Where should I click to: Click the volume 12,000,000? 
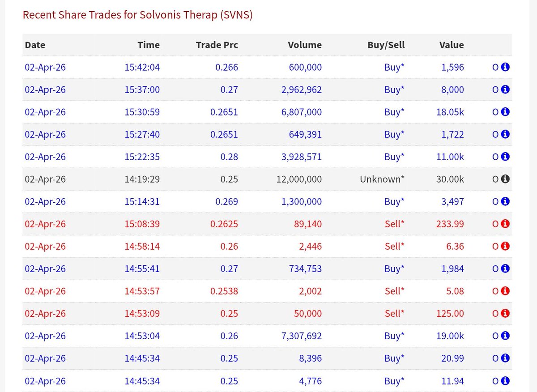coord(299,179)
